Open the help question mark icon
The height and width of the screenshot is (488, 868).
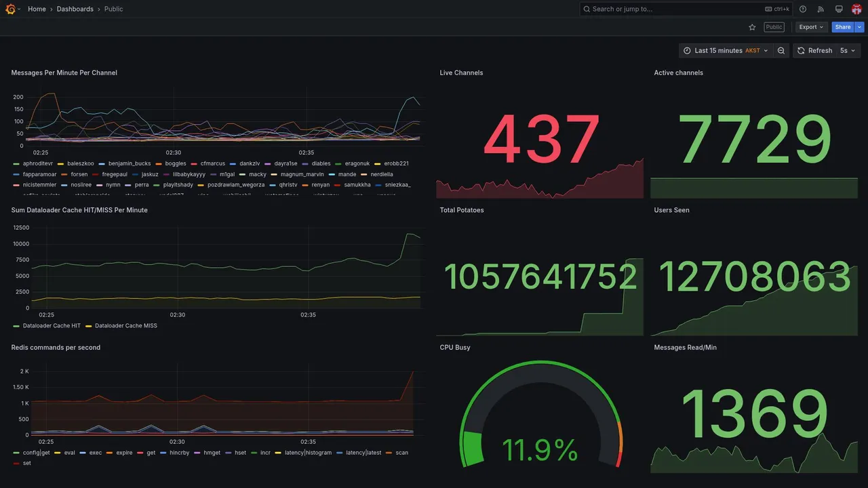[x=803, y=9]
